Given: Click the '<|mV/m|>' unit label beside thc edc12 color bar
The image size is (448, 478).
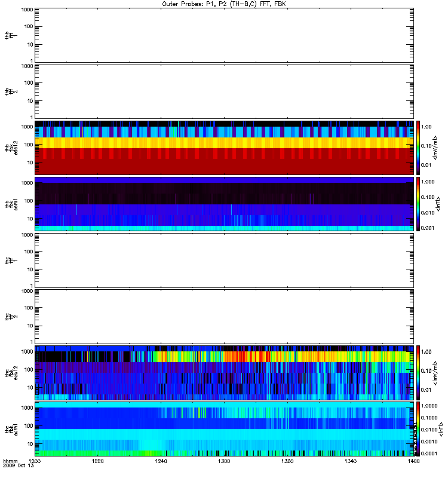Looking at the screenshot, I should coord(435,373).
